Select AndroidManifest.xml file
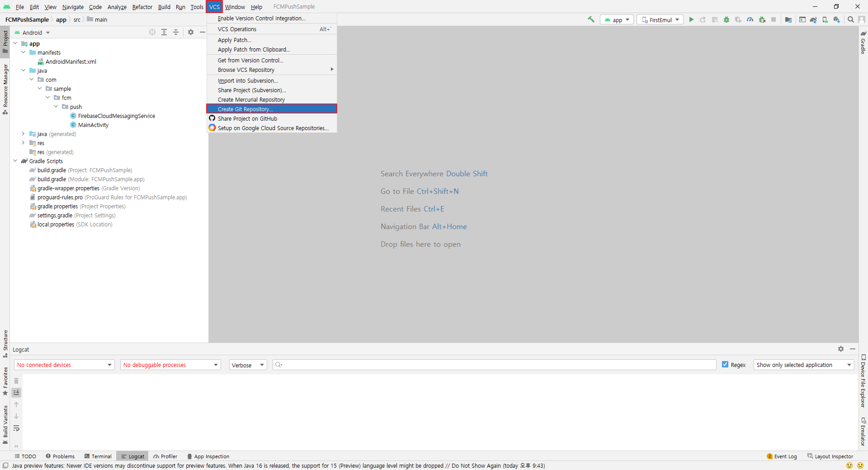The height and width of the screenshot is (470, 868). (x=71, y=61)
